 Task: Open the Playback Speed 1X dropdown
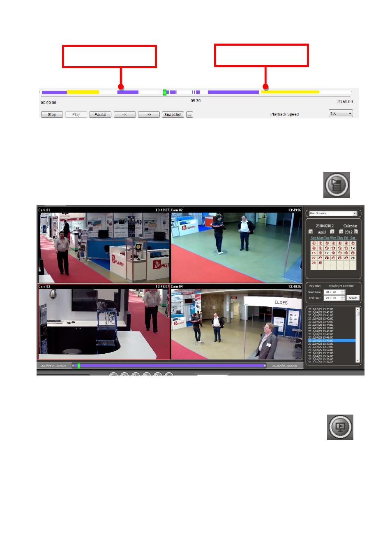(x=341, y=114)
